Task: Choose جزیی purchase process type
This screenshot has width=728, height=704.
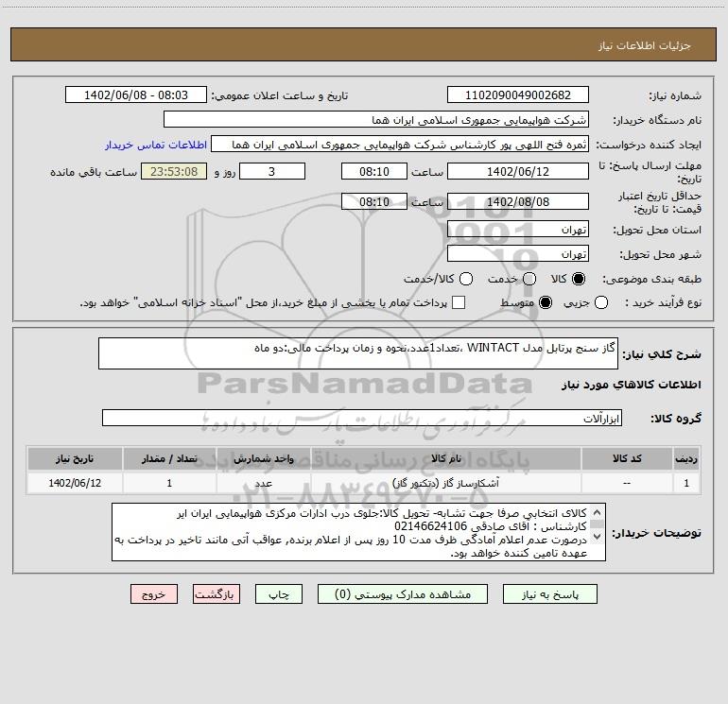Action: pos(601,302)
